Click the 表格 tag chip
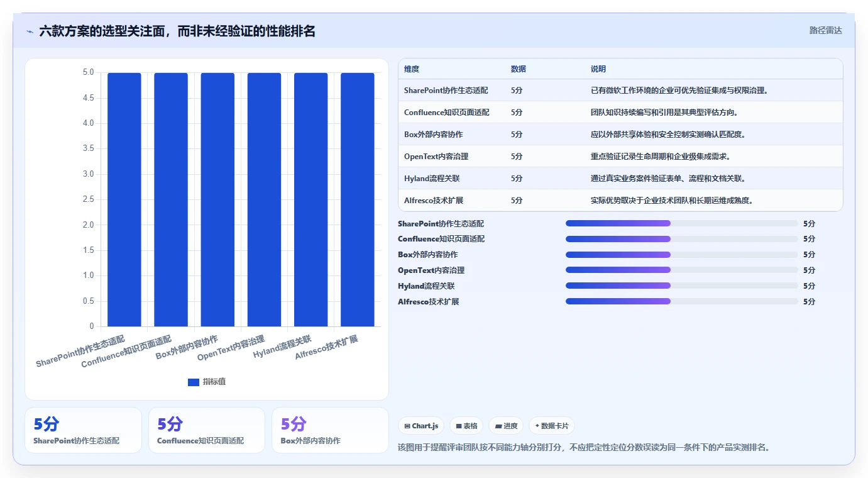The width and height of the screenshot is (868, 478). (466, 426)
